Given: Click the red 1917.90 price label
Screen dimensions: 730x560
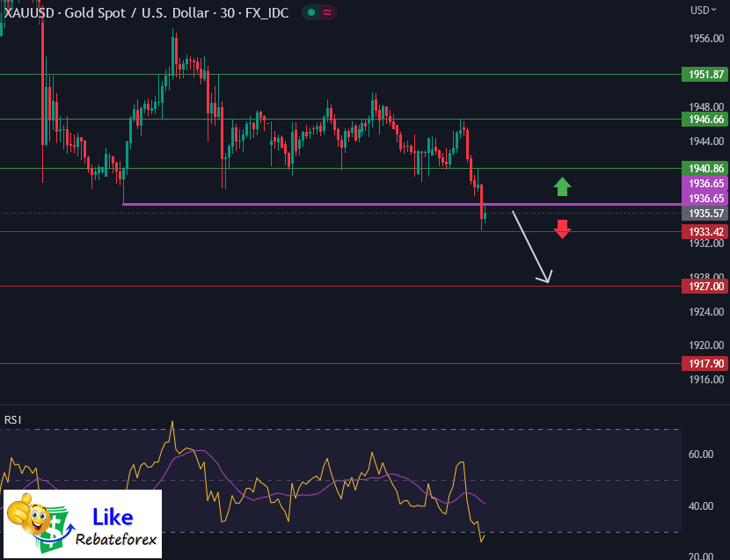Looking at the screenshot, I should [704, 363].
